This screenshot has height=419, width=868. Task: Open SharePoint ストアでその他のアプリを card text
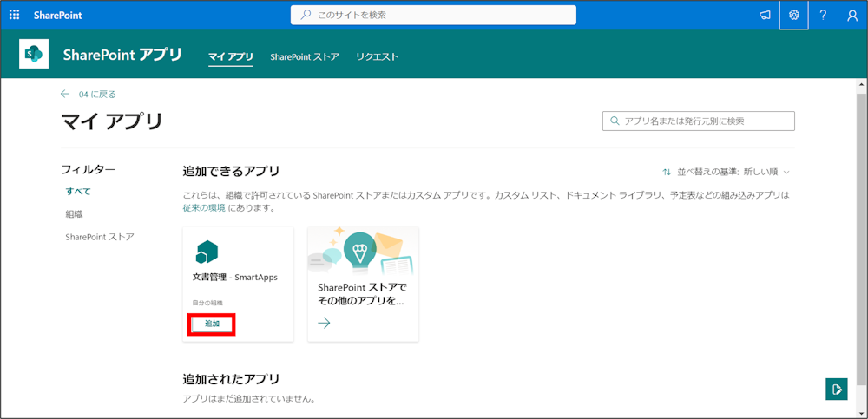point(362,295)
